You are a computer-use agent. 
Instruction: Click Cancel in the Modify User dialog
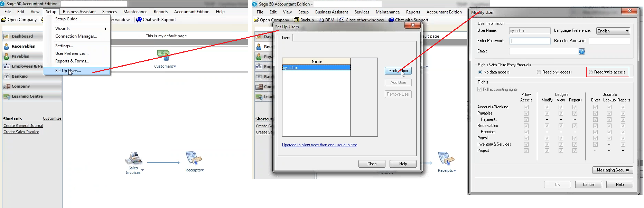pos(589,185)
